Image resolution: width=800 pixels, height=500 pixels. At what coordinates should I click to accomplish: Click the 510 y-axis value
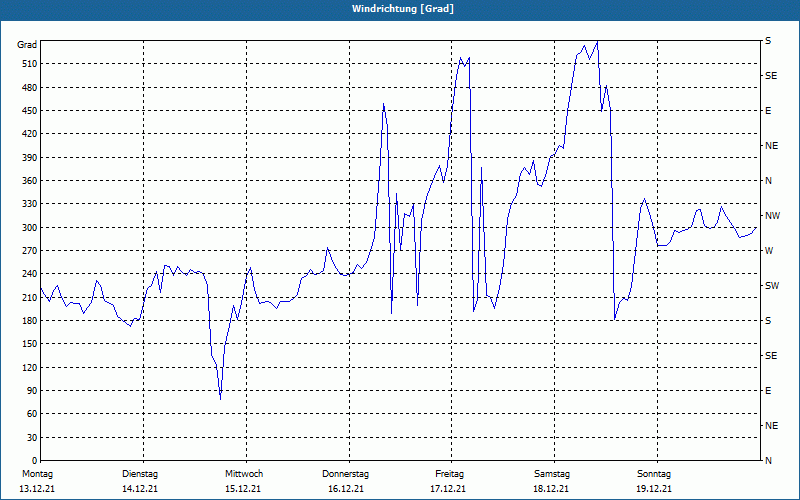tap(30, 64)
